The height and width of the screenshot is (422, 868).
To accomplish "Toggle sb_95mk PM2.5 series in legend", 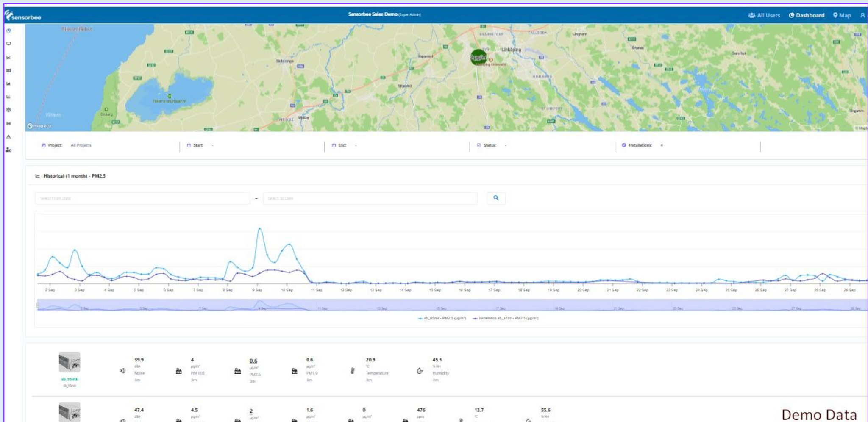I will [x=442, y=318].
